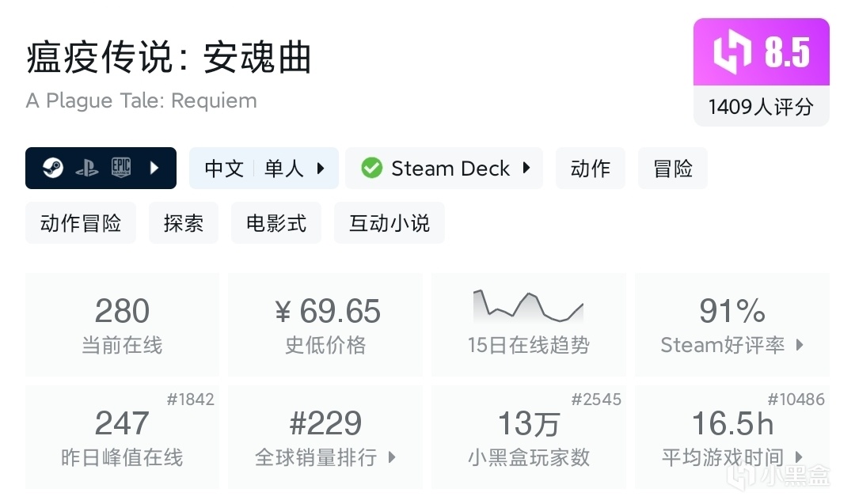Open the 全球销量排行 ranking arrow

coord(391,457)
